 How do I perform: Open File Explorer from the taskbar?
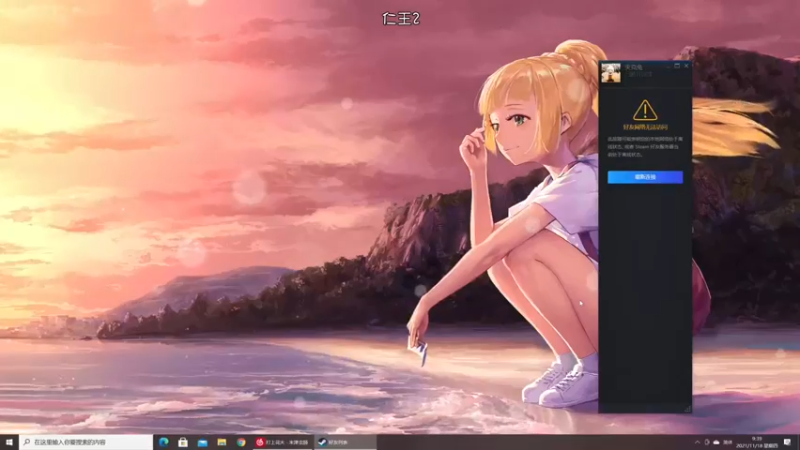(x=221, y=442)
